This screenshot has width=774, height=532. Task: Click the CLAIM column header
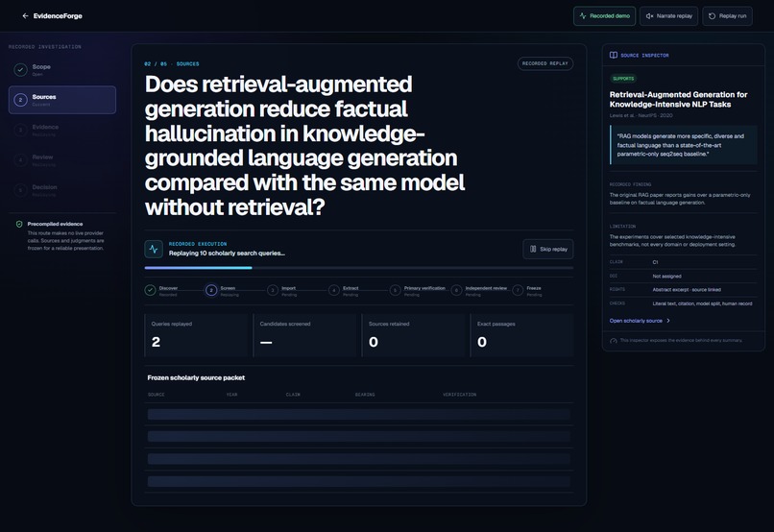tap(293, 395)
